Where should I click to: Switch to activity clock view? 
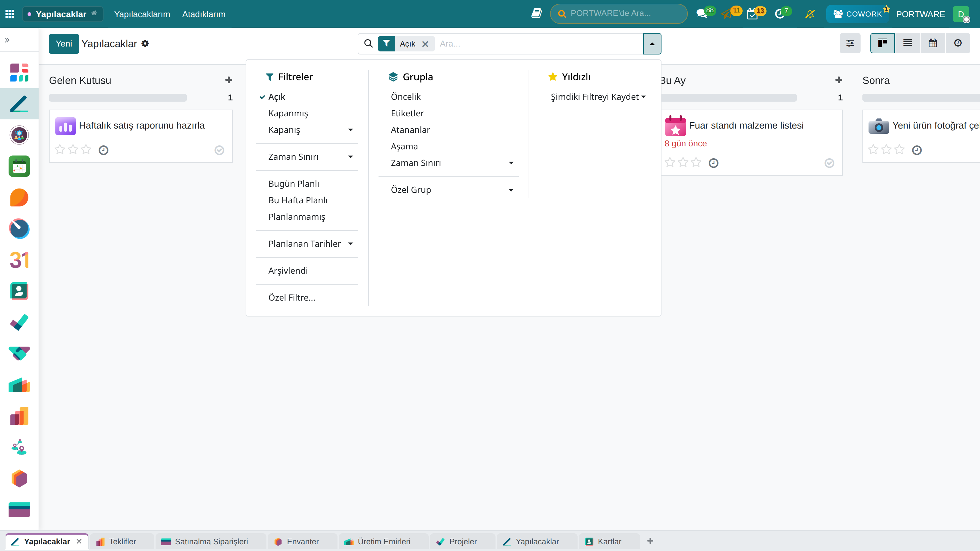click(958, 43)
